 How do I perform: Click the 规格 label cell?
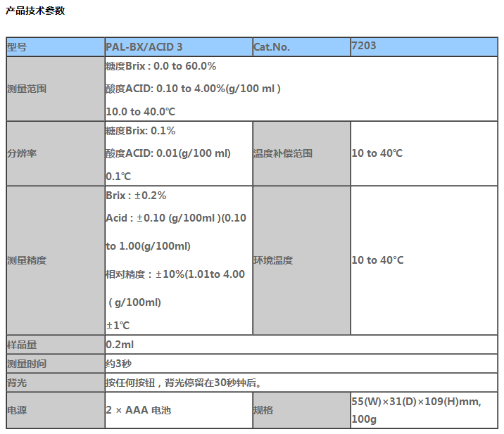pyautogui.click(x=263, y=410)
